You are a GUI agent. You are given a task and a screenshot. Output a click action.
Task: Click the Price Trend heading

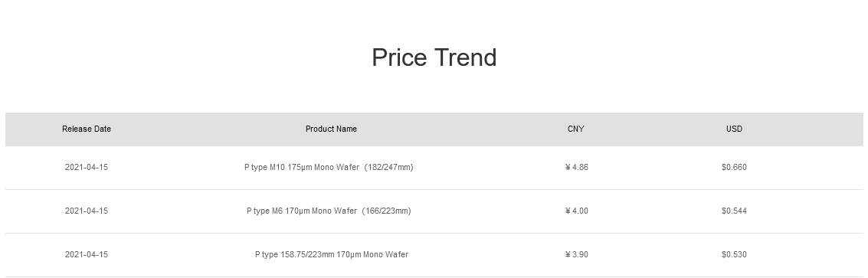click(x=434, y=57)
